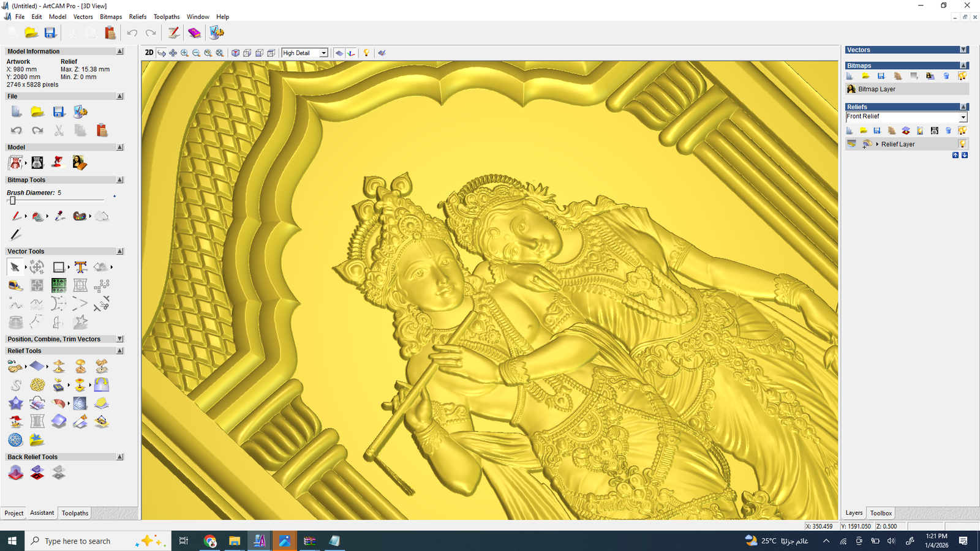Select the paint bucket flood fill tool
Image resolution: width=980 pixels, height=551 pixels.
click(37, 216)
